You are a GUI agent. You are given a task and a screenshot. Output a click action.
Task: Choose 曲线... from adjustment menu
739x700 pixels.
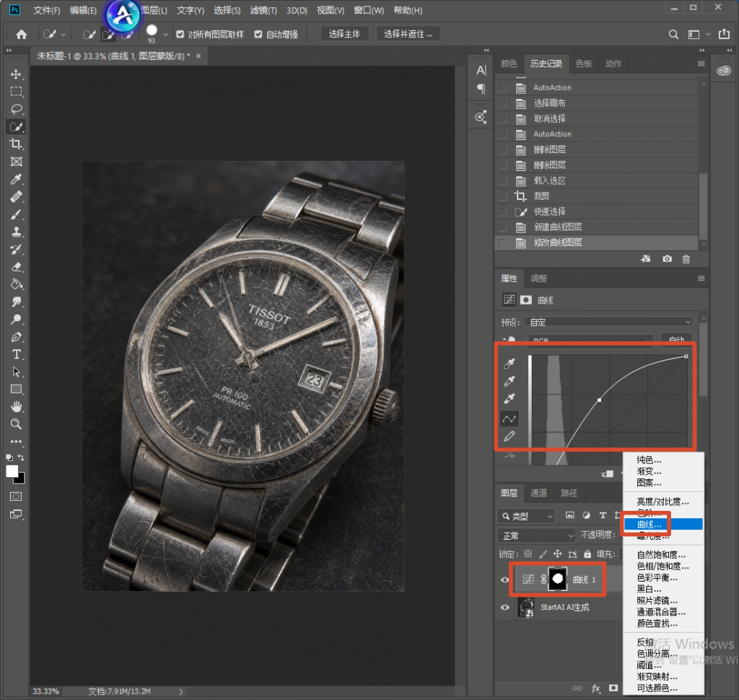click(x=663, y=524)
